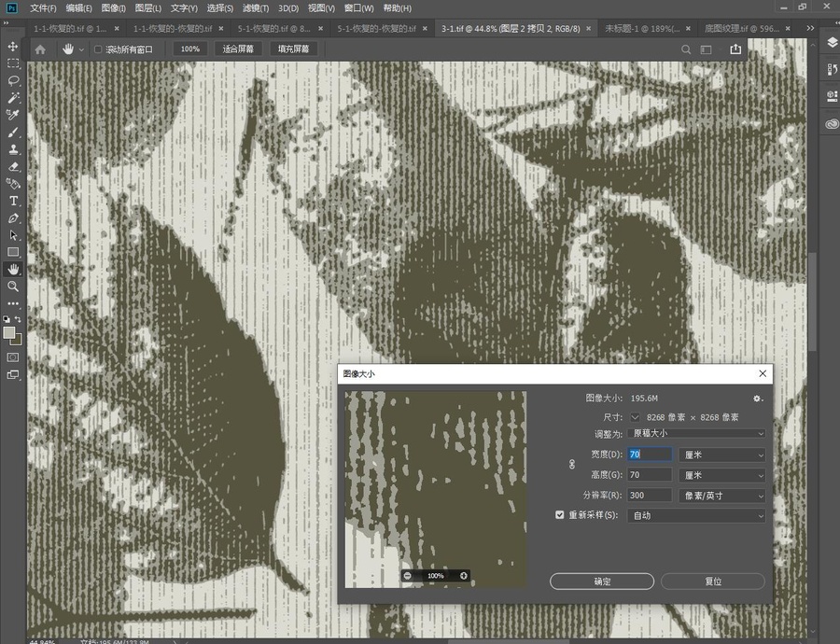Image resolution: width=840 pixels, height=644 pixels.
Task: Change the screen mode
Action: tap(13, 374)
